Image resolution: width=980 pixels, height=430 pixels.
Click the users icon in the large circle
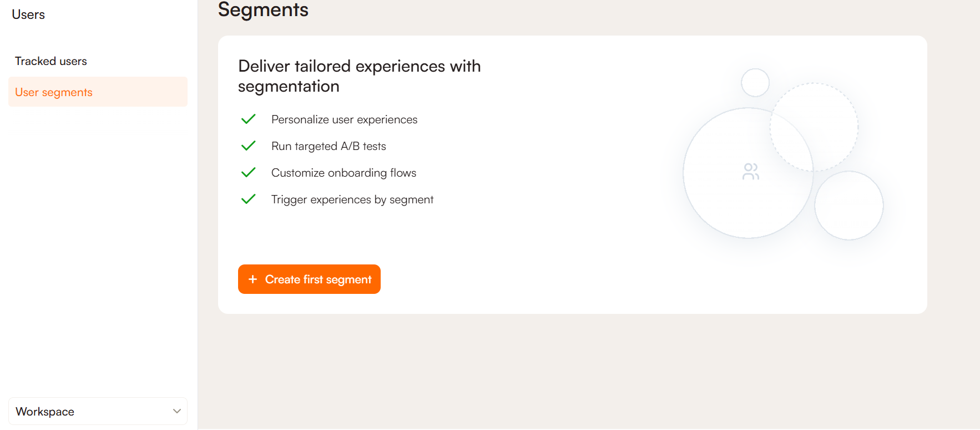click(751, 172)
